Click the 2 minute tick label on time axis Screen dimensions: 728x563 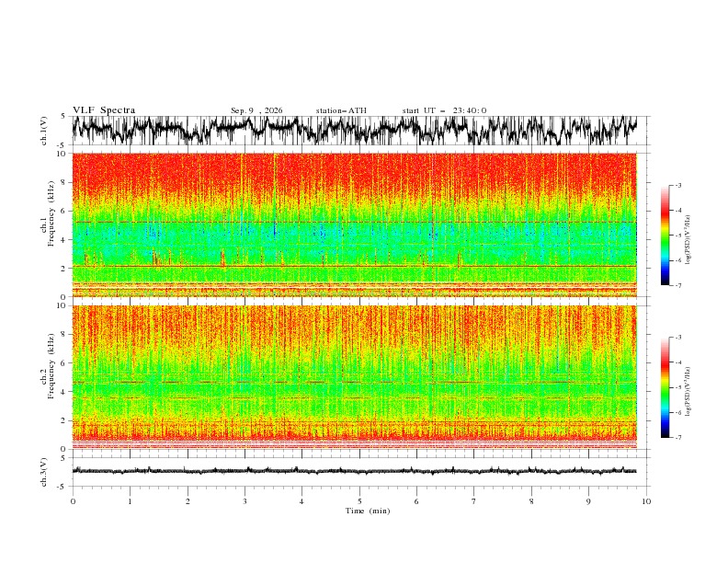coord(188,501)
